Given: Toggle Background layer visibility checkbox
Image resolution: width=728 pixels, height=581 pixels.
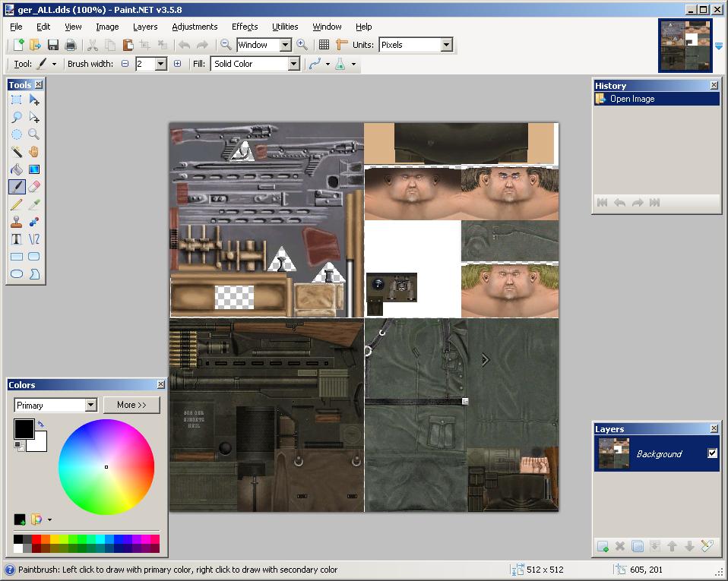Looking at the screenshot, I should [712, 453].
